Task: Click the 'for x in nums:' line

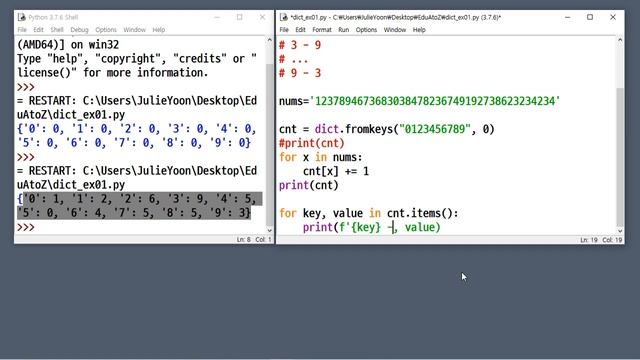Action: tap(320, 158)
